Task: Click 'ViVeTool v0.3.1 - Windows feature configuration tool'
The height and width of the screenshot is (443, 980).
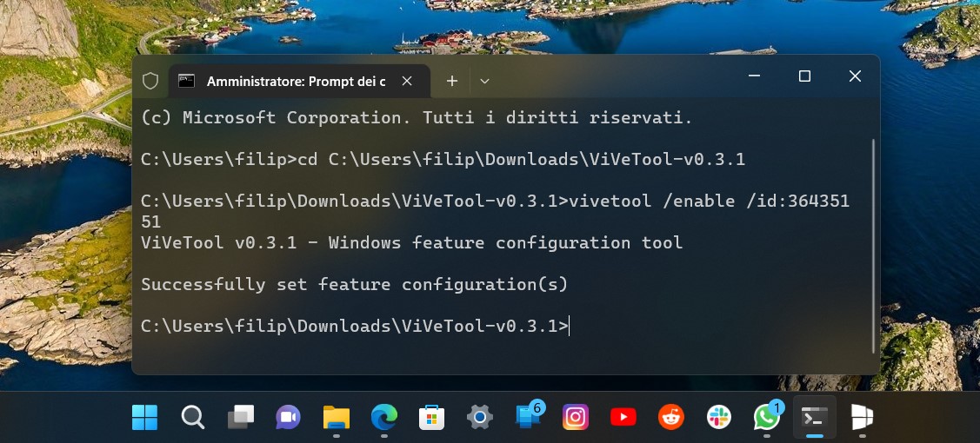Action: click(411, 242)
